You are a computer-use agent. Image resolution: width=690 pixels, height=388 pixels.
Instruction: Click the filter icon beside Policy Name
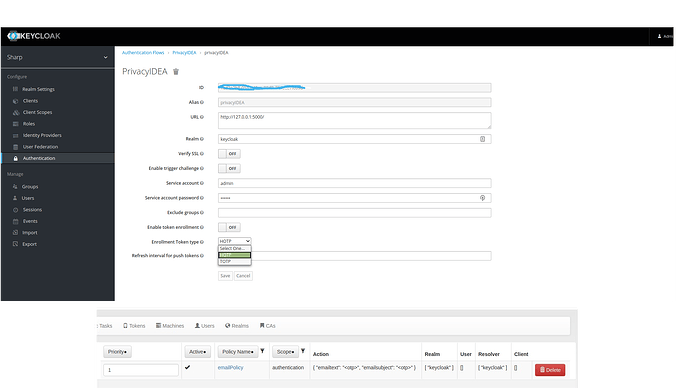[262, 351]
